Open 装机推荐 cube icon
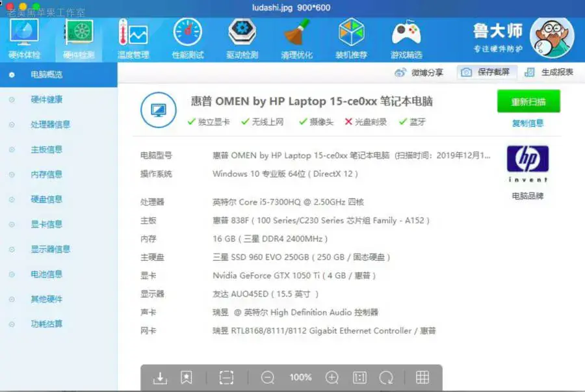Viewport: 585px width, 392px height. (x=351, y=39)
